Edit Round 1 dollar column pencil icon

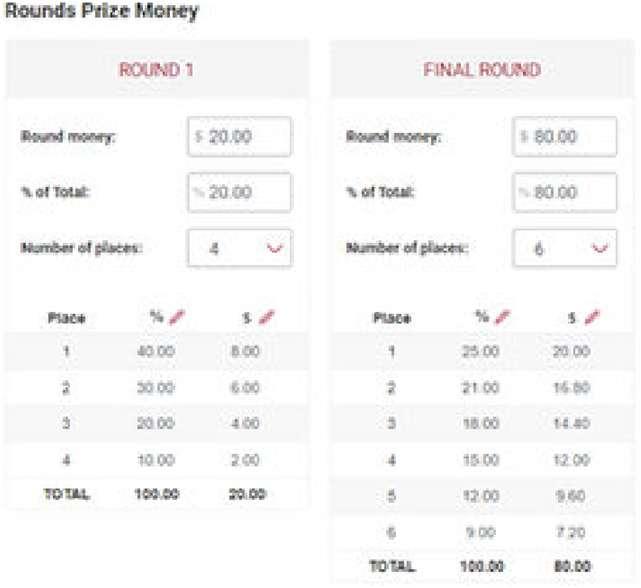click(x=267, y=317)
